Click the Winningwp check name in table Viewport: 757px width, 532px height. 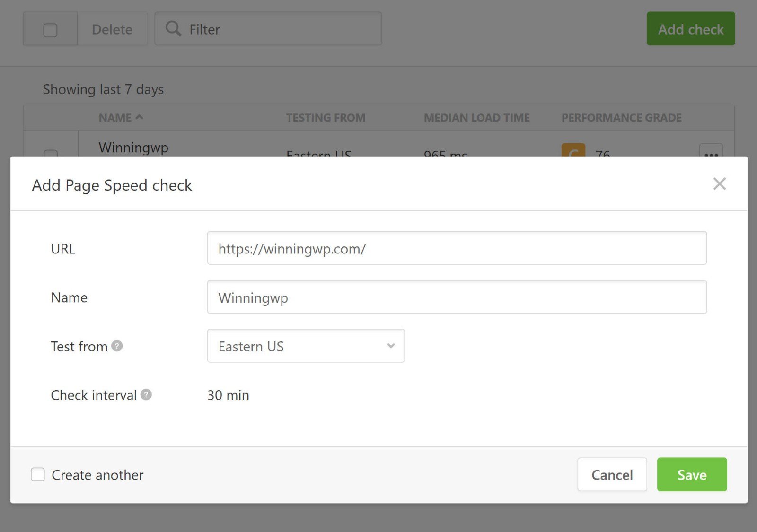click(133, 148)
